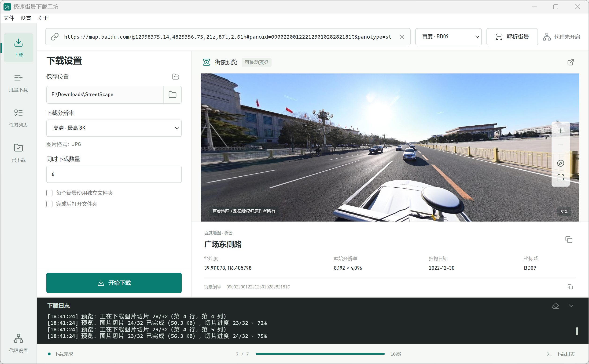The width and height of the screenshot is (589, 364).
Task: Expand the 高清 · 最高 8K resolution dropdown
Action: click(114, 128)
